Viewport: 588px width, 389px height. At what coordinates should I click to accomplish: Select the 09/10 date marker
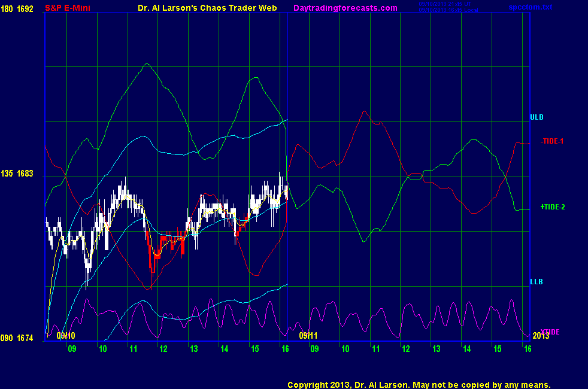point(66,336)
